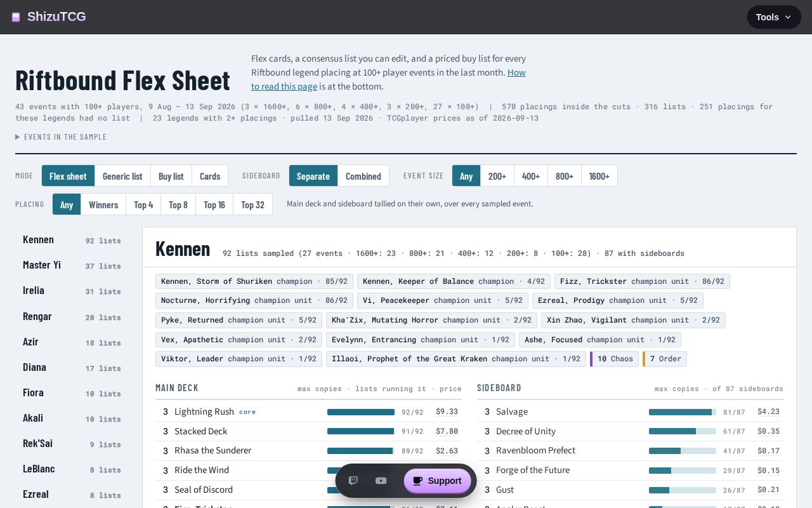
Task: Select Rengar in the legend list
Action: point(72,317)
